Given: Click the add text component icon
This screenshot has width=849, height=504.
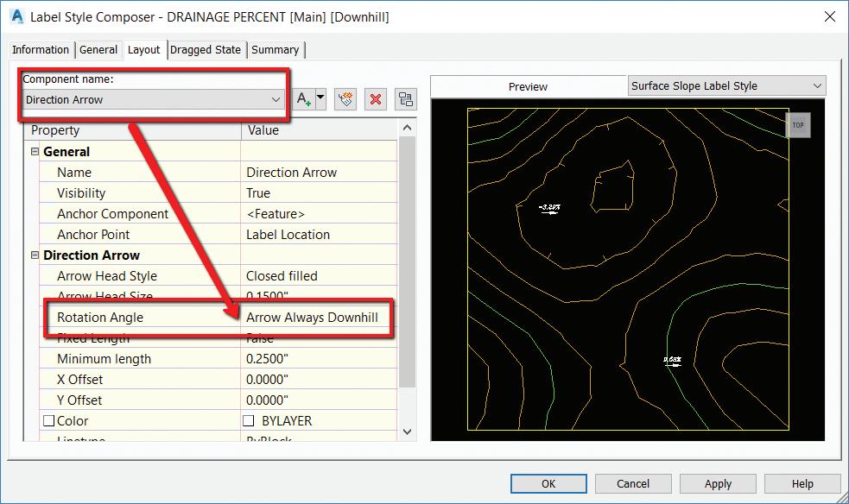Looking at the screenshot, I should pyautogui.click(x=304, y=99).
